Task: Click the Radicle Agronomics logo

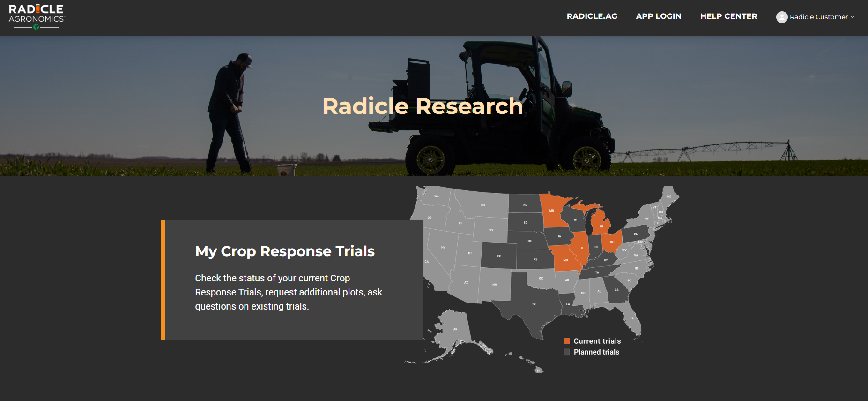Action: pos(37,17)
